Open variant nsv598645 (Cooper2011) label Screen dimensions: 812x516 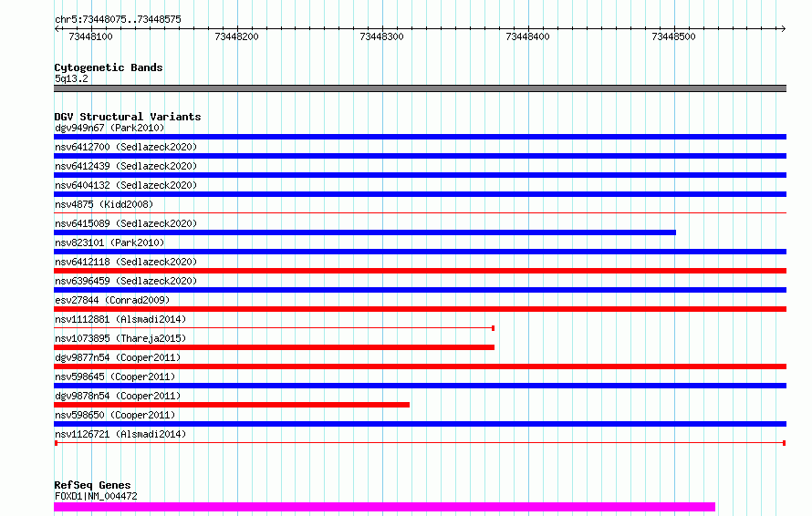click(x=115, y=377)
